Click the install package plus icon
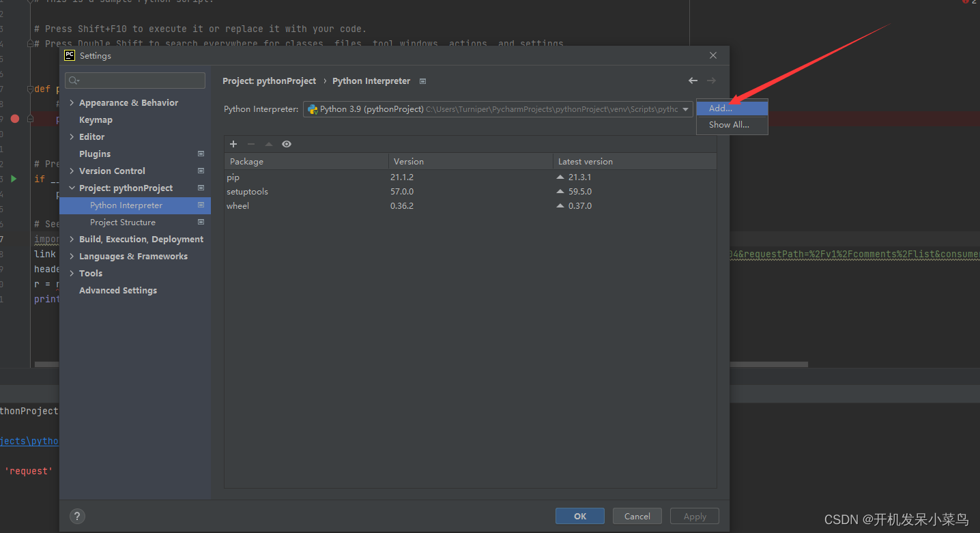980x533 pixels. pos(233,144)
